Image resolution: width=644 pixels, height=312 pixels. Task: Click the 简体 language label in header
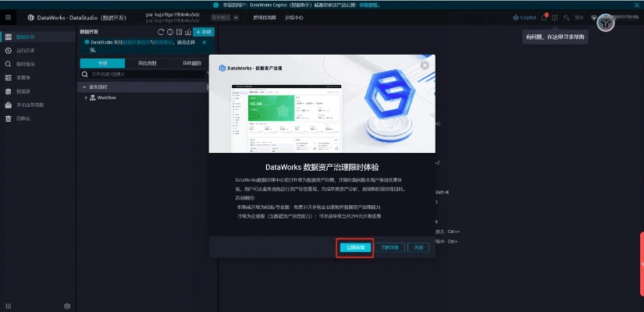coord(579,18)
